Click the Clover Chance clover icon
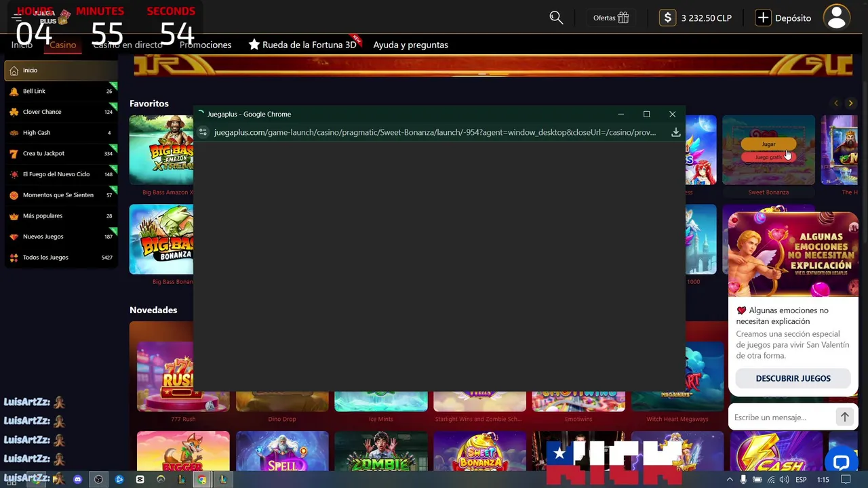The width and height of the screenshot is (868, 488). [x=14, y=112]
